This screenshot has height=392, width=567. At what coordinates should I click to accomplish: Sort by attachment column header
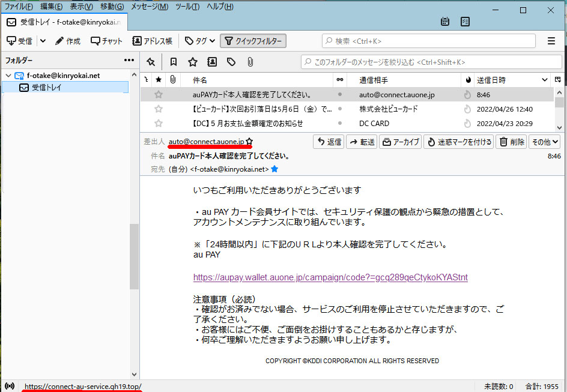click(173, 79)
